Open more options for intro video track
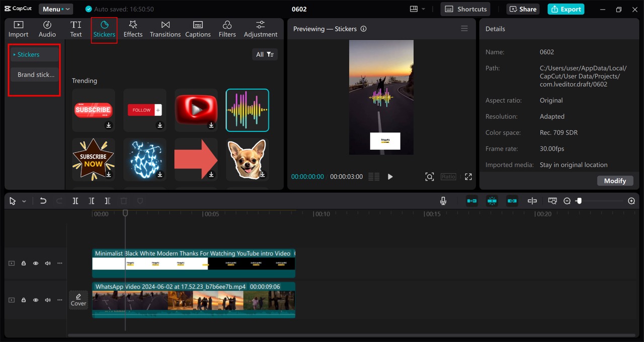 click(x=60, y=263)
